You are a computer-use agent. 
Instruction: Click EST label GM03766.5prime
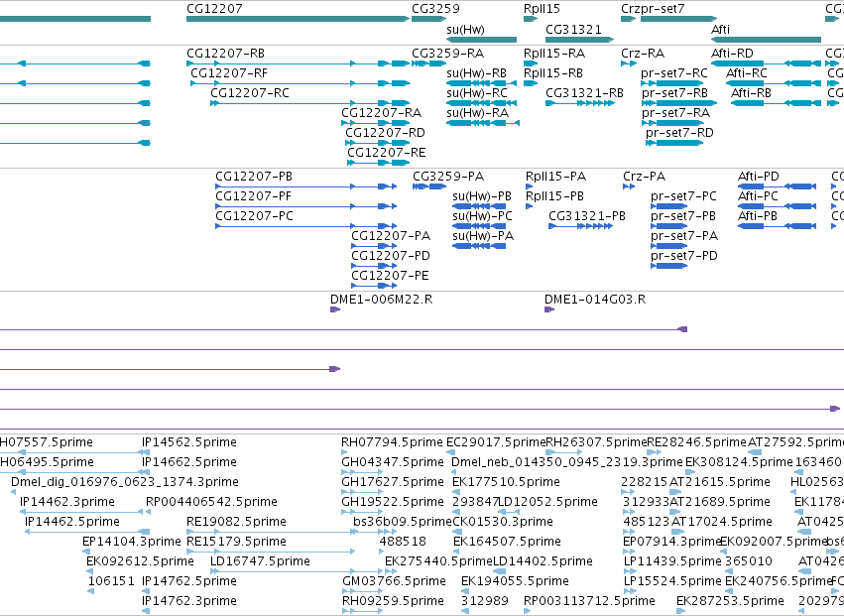[x=394, y=581]
